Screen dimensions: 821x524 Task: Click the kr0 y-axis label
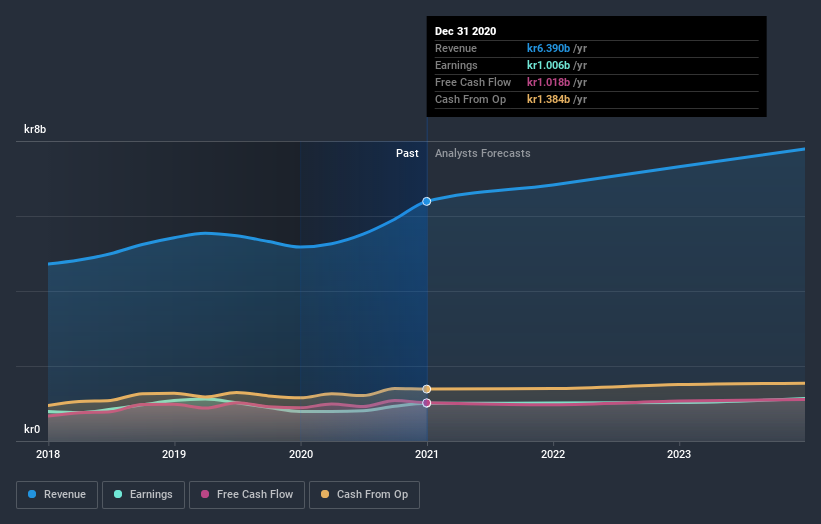pos(32,429)
